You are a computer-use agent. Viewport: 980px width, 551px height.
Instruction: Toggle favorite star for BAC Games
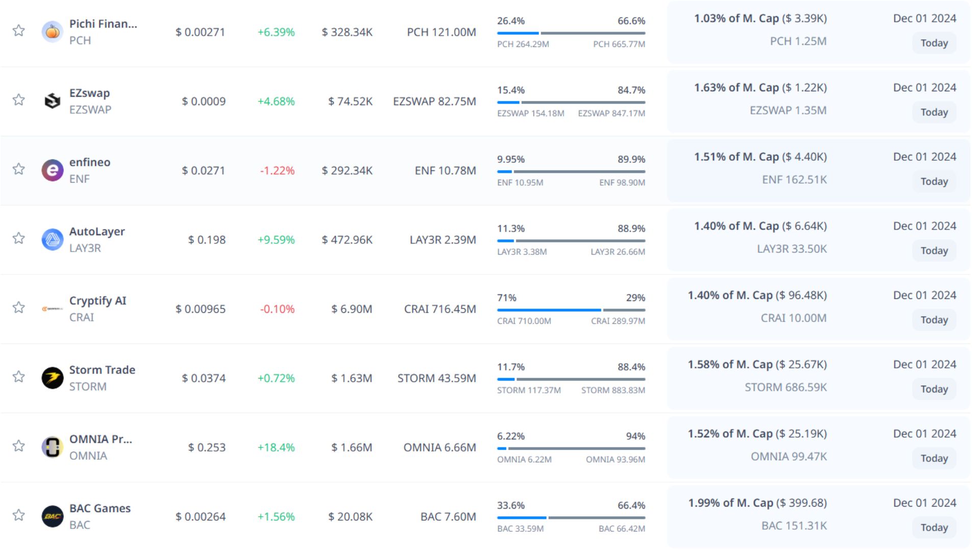19,515
